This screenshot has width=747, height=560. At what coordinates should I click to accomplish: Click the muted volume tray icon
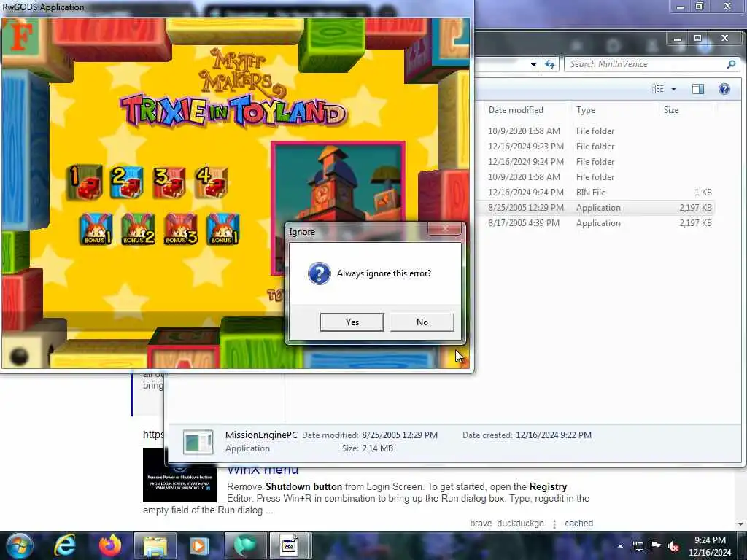point(673,546)
